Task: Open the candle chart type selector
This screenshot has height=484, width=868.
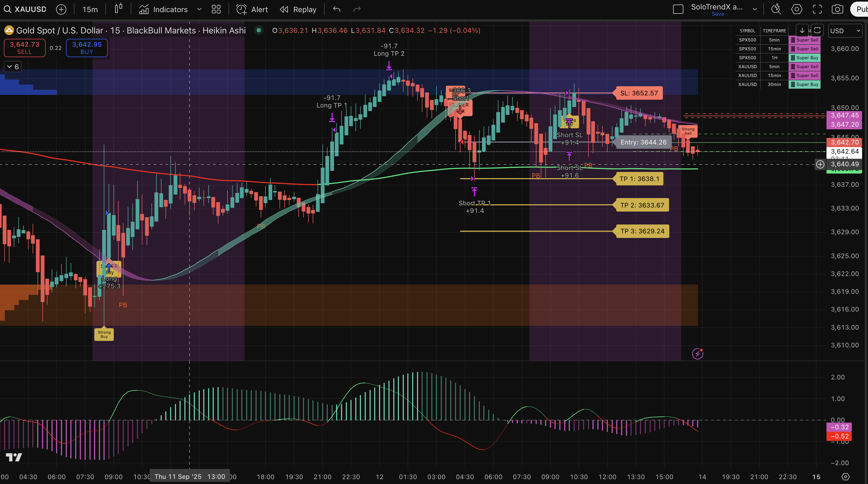Action: pyautogui.click(x=118, y=9)
